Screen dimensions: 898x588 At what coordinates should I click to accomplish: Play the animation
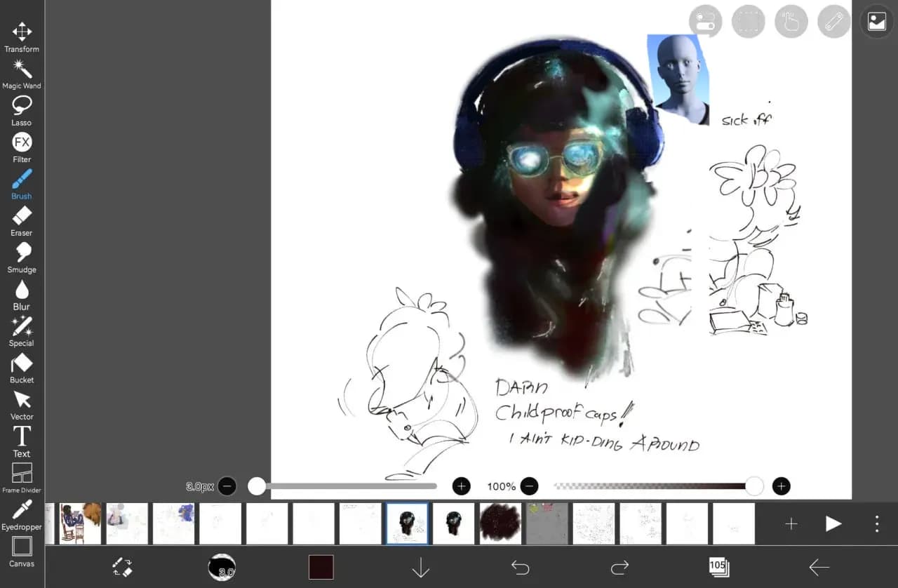click(833, 523)
